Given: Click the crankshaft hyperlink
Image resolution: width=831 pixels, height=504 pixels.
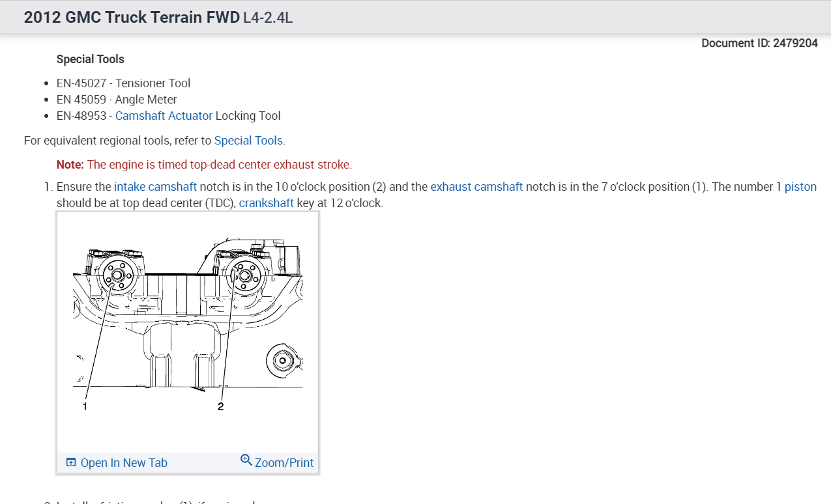Looking at the screenshot, I should pos(267,203).
